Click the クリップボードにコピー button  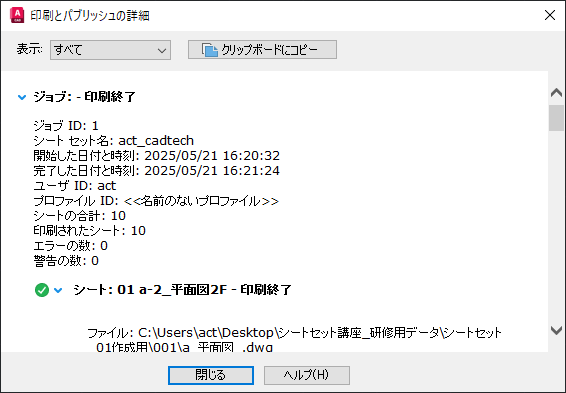pos(262,49)
